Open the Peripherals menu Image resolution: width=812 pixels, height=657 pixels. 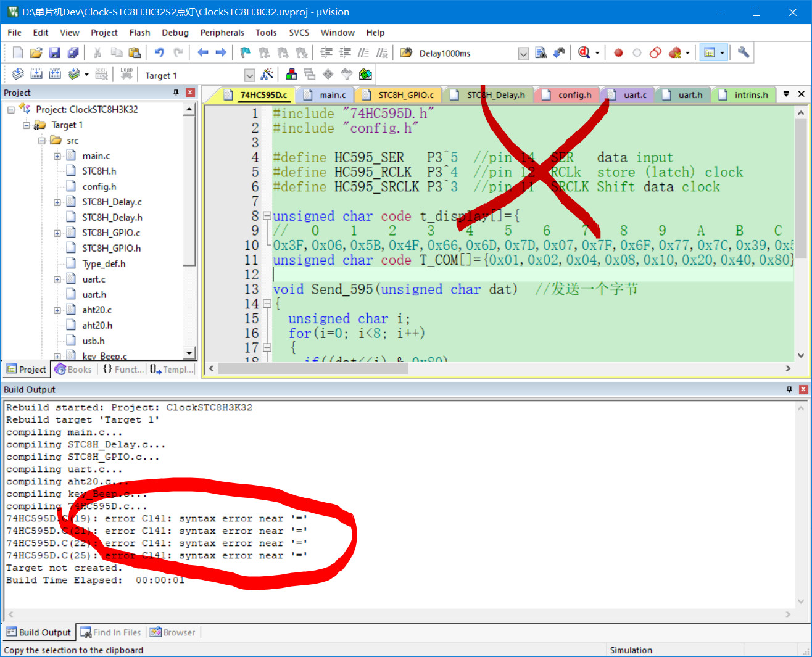pos(222,33)
